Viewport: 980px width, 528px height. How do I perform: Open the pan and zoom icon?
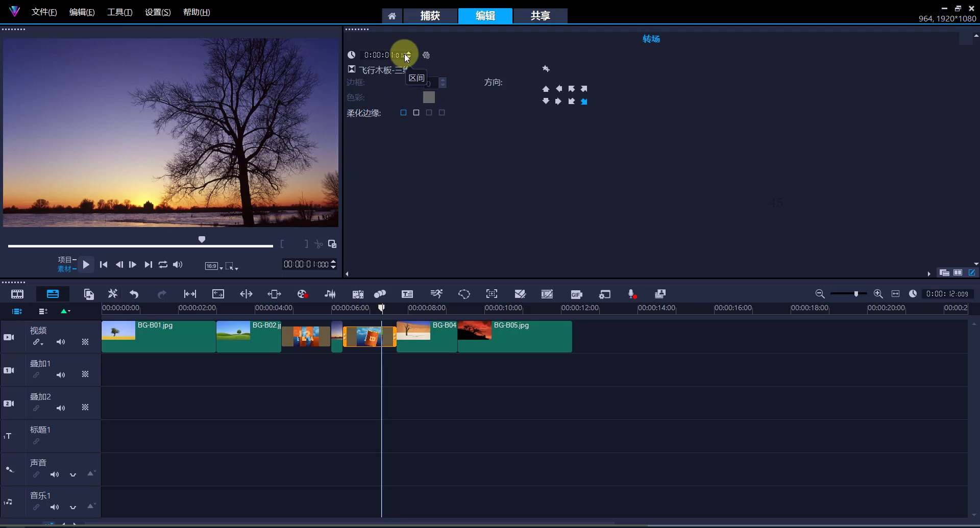pos(492,294)
